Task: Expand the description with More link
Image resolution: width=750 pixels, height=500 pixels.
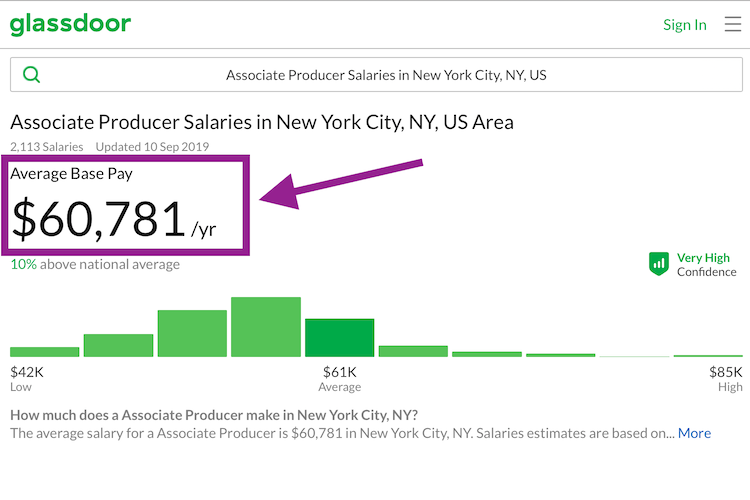Action: point(694,433)
